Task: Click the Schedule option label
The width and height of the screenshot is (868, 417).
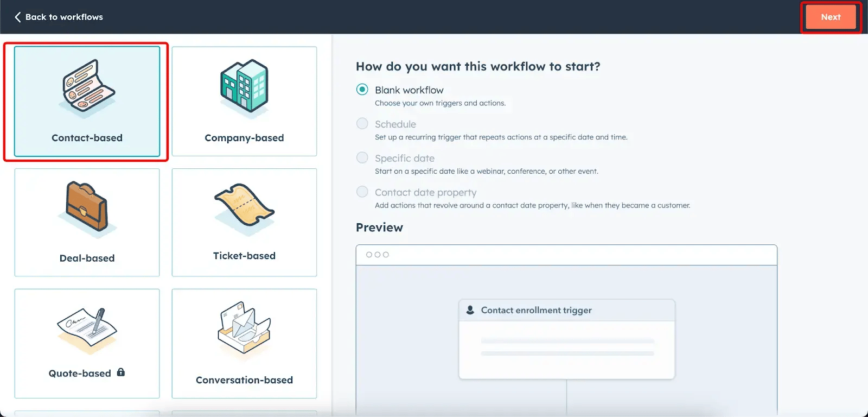Action: coord(395,124)
